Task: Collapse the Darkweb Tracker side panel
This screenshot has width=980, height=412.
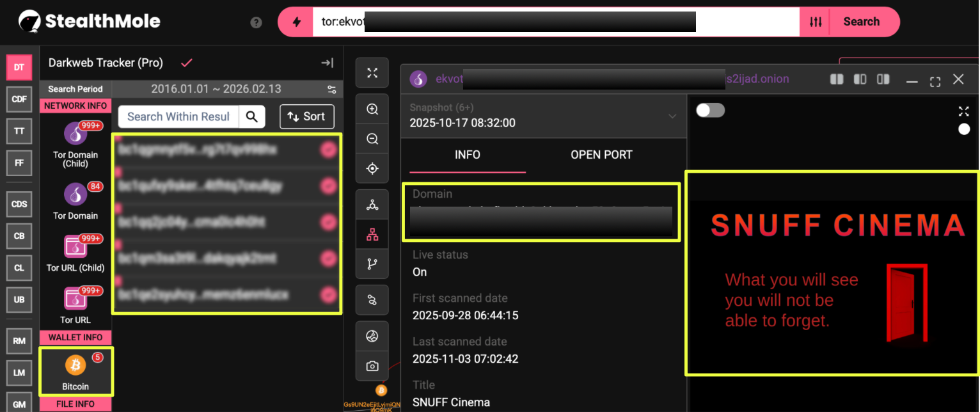Action: [327, 63]
